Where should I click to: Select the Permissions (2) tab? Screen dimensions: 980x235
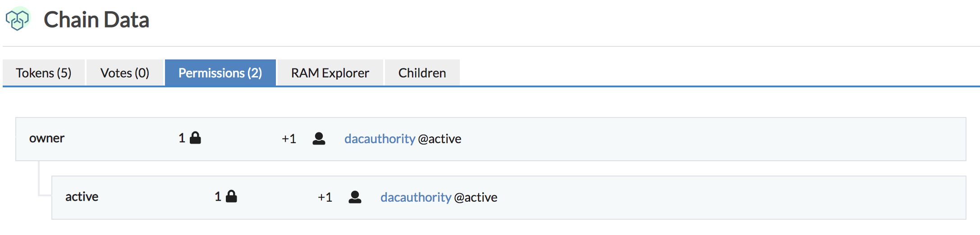tap(220, 73)
